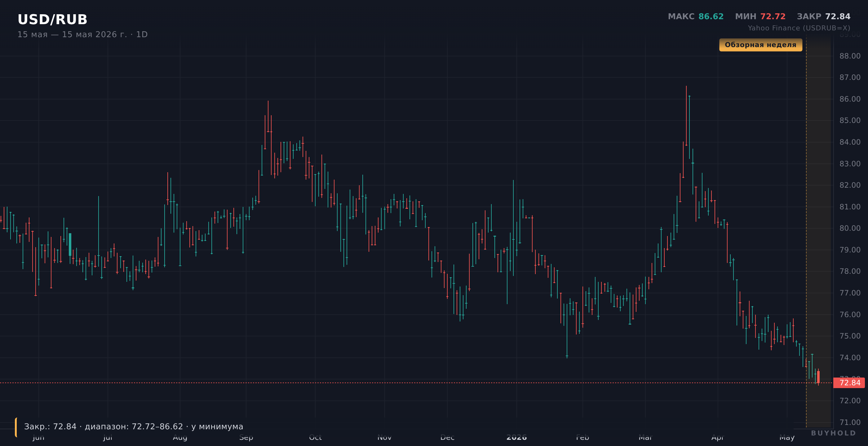Click the Yahoo Finance (USDRUB=X) source label

tap(799, 28)
